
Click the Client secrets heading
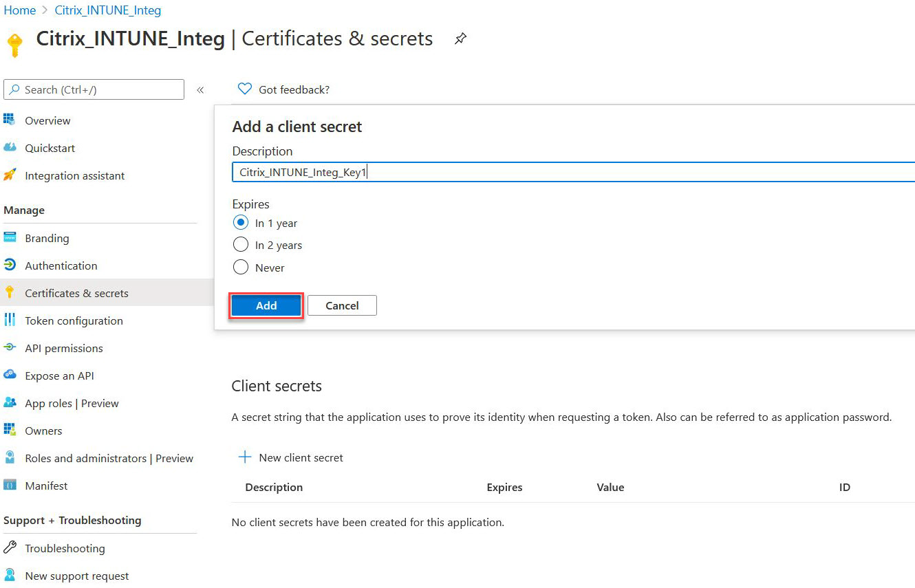[x=277, y=386]
